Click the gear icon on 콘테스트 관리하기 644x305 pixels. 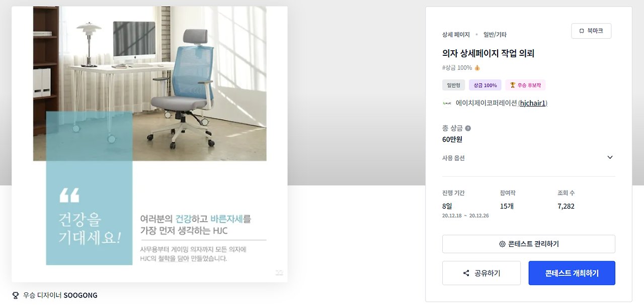502,244
